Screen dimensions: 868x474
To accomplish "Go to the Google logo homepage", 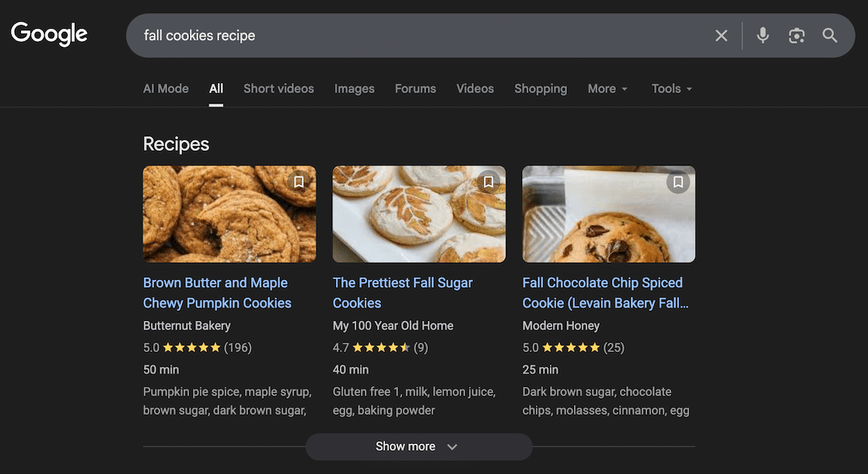I will point(49,34).
